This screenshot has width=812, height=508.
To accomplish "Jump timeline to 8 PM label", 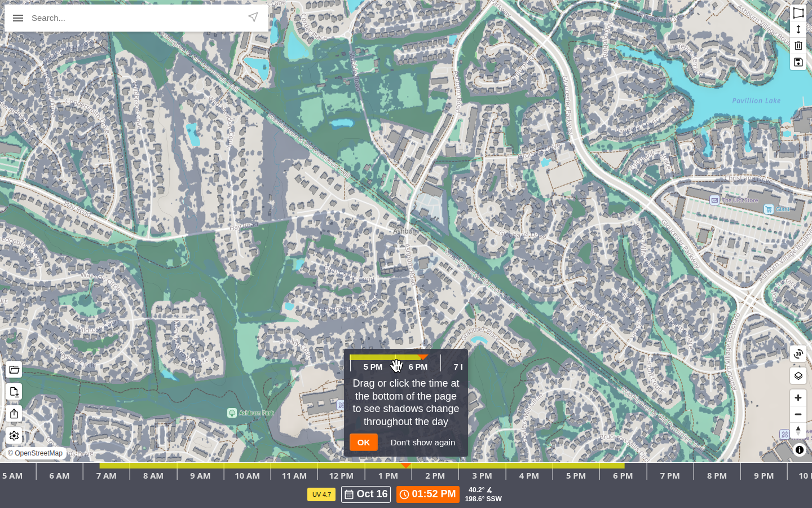I will point(717,476).
